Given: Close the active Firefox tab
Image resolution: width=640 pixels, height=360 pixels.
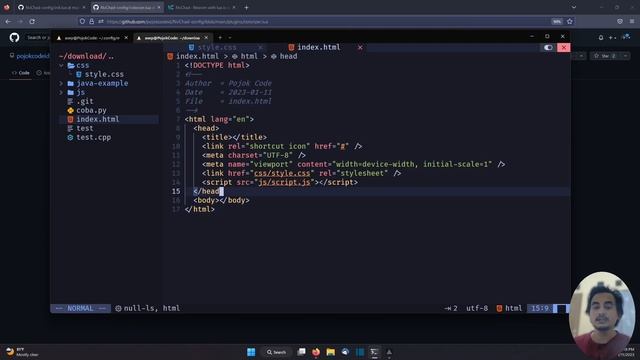Looking at the screenshot, I should point(159,7).
